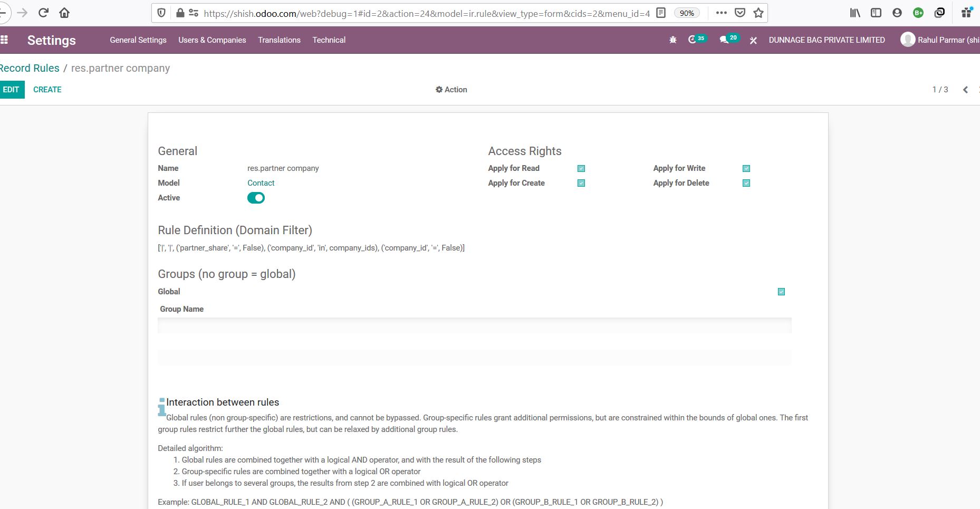Open the Translations menu
The height and width of the screenshot is (509, 980).
pos(279,40)
